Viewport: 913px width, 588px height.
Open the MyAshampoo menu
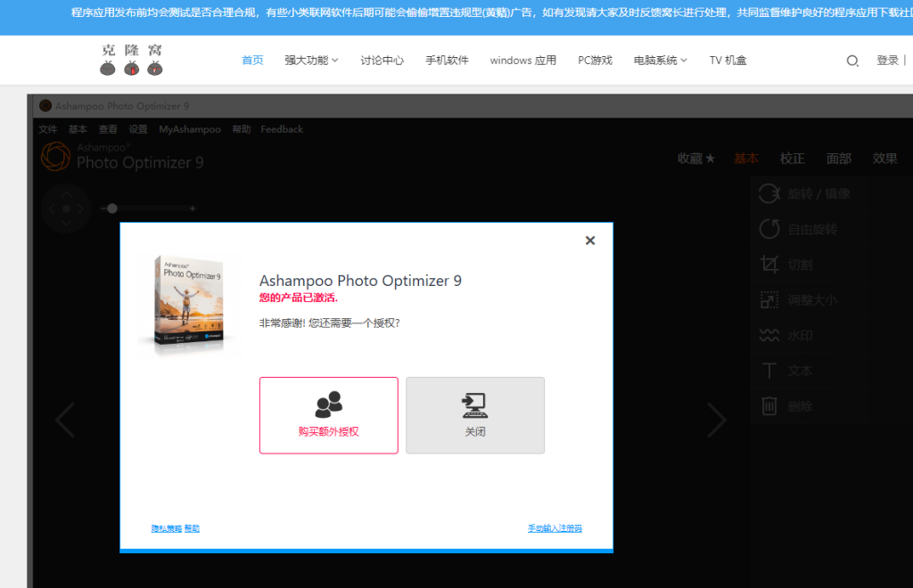click(190, 129)
